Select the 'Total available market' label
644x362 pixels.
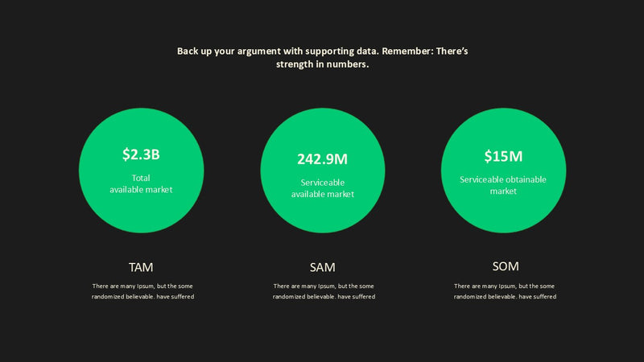point(141,183)
